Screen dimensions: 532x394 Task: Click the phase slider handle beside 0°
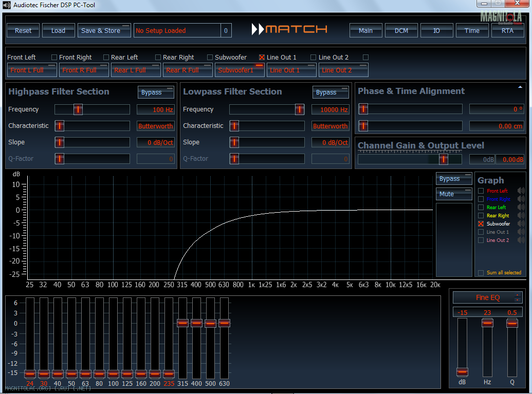tap(363, 109)
